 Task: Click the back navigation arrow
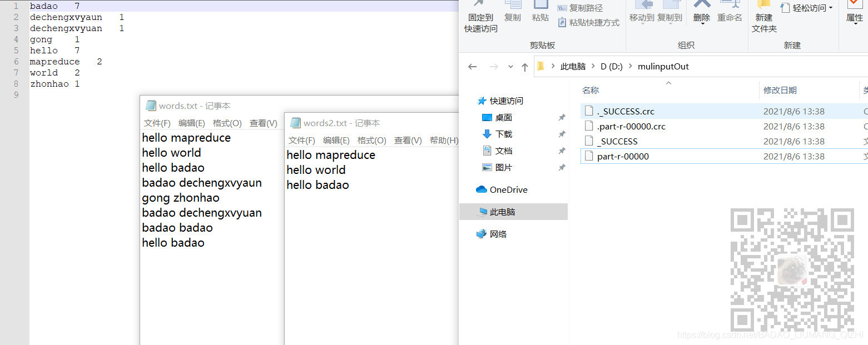click(x=472, y=66)
